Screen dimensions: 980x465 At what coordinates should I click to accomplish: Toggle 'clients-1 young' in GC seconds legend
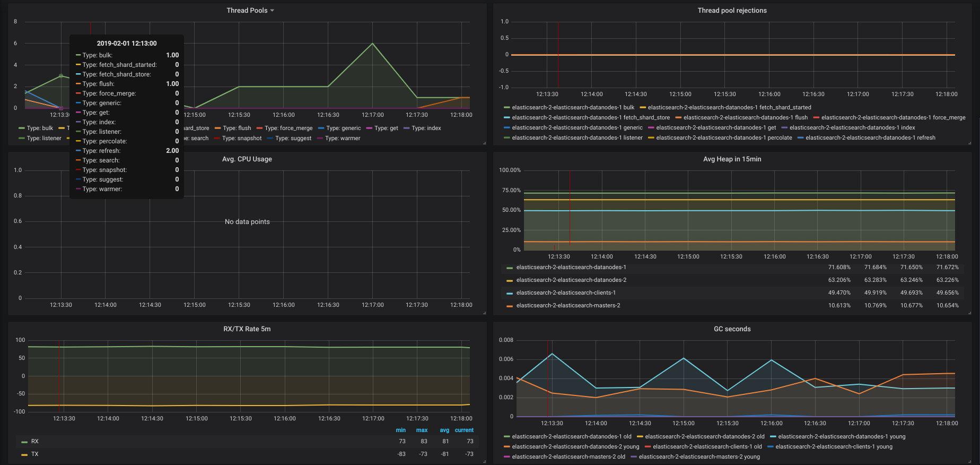point(834,446)
